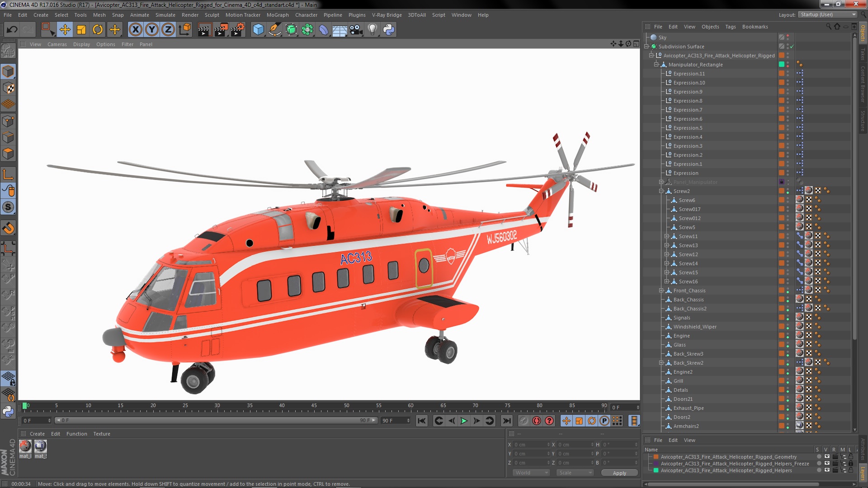
Task: Click the Render View clapperboard icon
Action: click(204, 30)
